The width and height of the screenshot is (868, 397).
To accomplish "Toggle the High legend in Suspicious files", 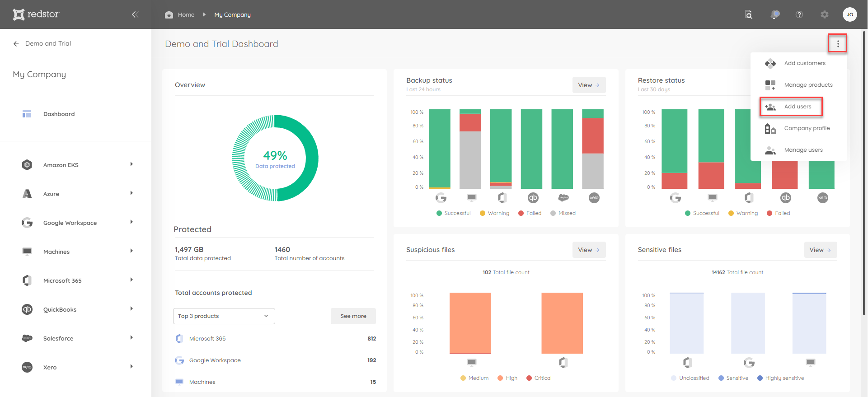I will pyautogui.click(x=507, y=378).
